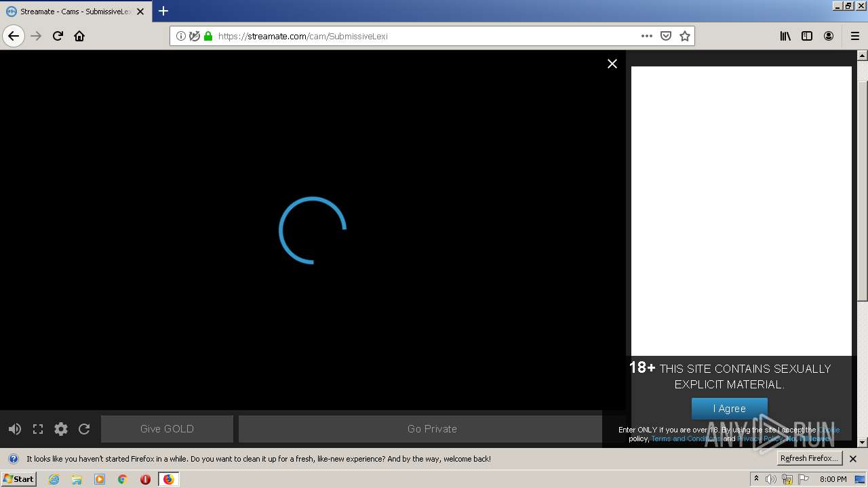Viewport: 868px width, 488px height.
Task: Reload the page with the toolbar reload icon
Action: (x=58, y=36)
